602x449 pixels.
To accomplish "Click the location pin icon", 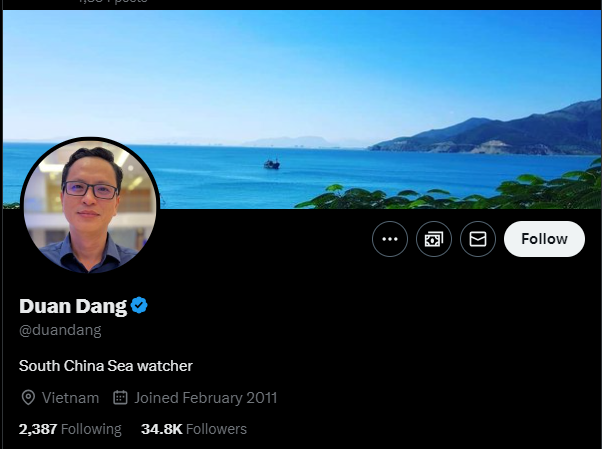I will point(28,398).
